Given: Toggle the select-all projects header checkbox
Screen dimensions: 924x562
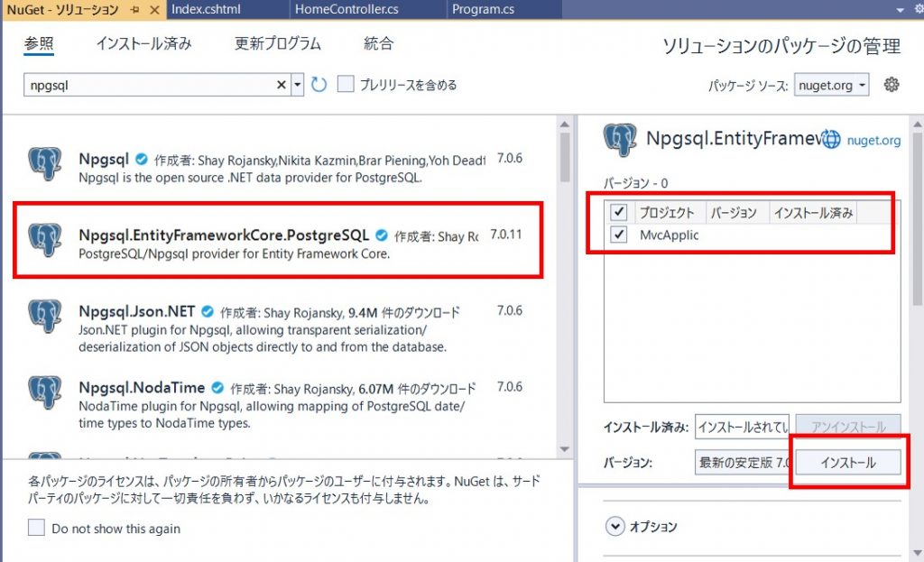Looking at the screenshot, I should (x=619, y=211).
